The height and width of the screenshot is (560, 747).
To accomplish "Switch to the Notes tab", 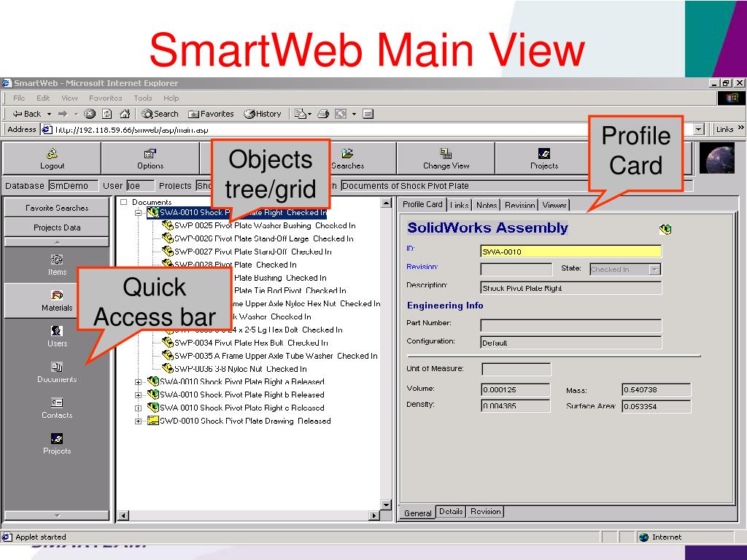I will [487, 205].
